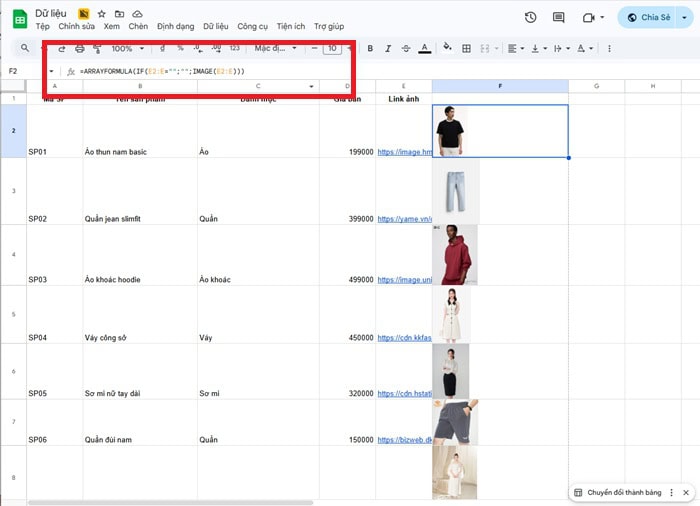This screenshot has height=506, width=700.
Task: Click the search menus magnifier icon
Action: point(25,48)
